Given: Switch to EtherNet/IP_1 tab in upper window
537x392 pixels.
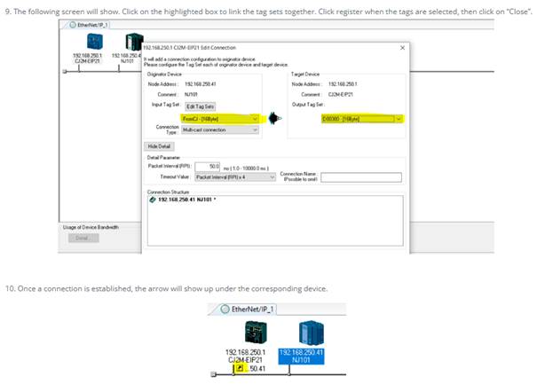Looking at the screenshot, I should [x=89, y=25].
